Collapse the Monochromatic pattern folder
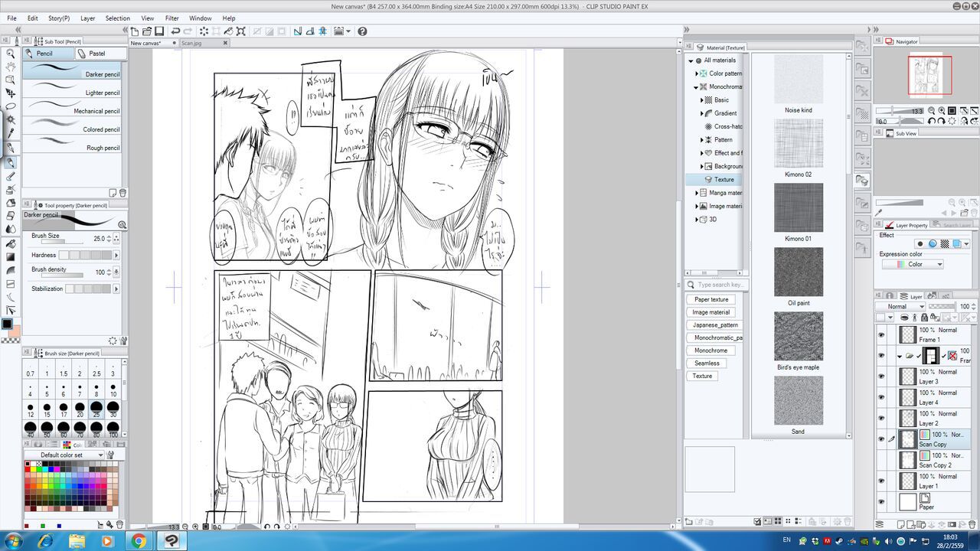The image size is (980, 551). click(697, 87)
